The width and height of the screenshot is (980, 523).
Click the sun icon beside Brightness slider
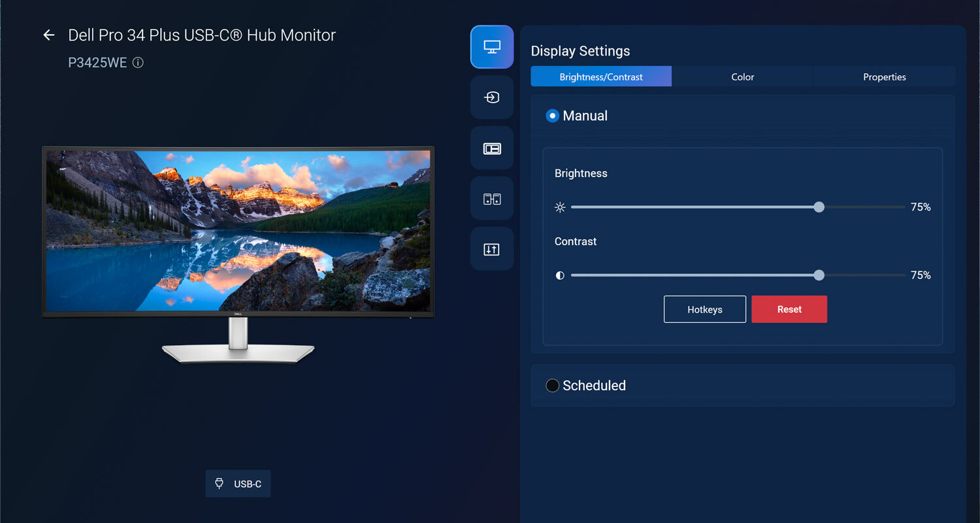coord(560,207)
